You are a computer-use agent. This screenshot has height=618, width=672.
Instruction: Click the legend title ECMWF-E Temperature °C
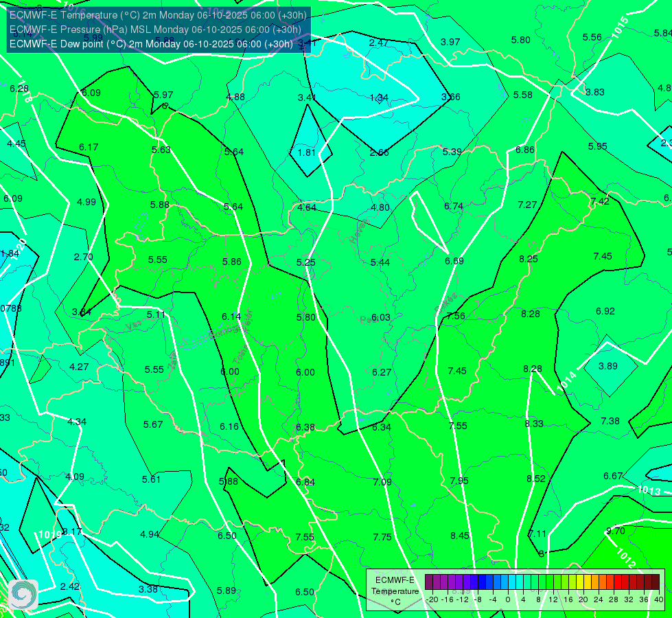click(395, 591)
